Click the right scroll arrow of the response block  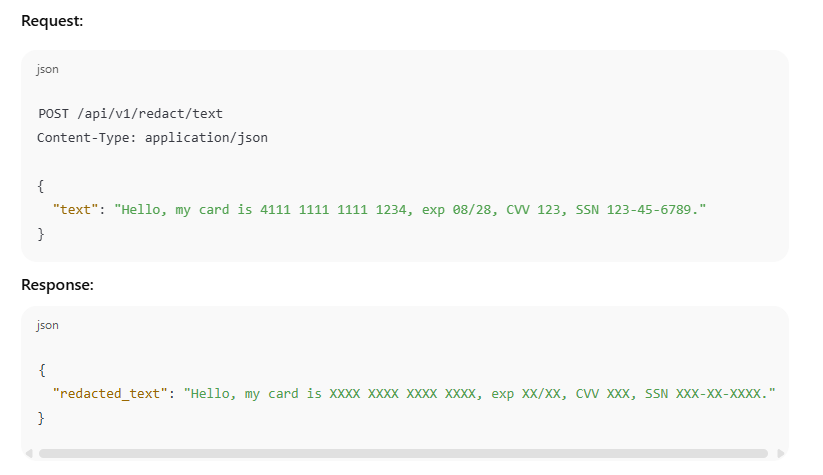click(780, 453)
